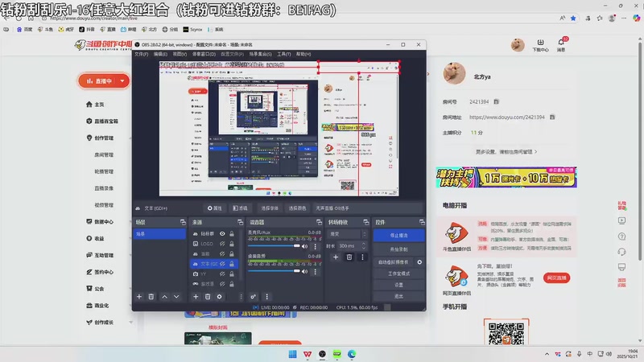Open the browser settings and more menu
Screen dimensions: 644x362
click(x=624, y=18)
